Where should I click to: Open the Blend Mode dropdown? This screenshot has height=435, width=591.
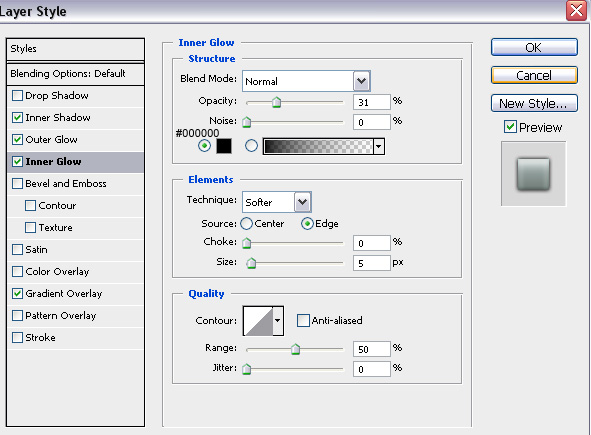[x=306, y=81]
